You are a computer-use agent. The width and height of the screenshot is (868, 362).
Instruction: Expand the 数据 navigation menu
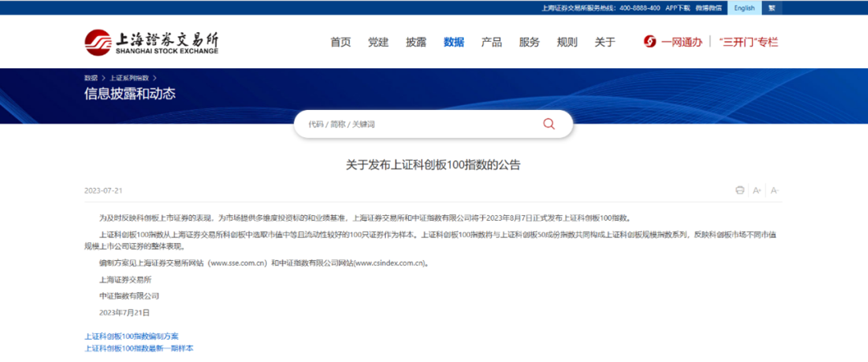coord(453,43)
